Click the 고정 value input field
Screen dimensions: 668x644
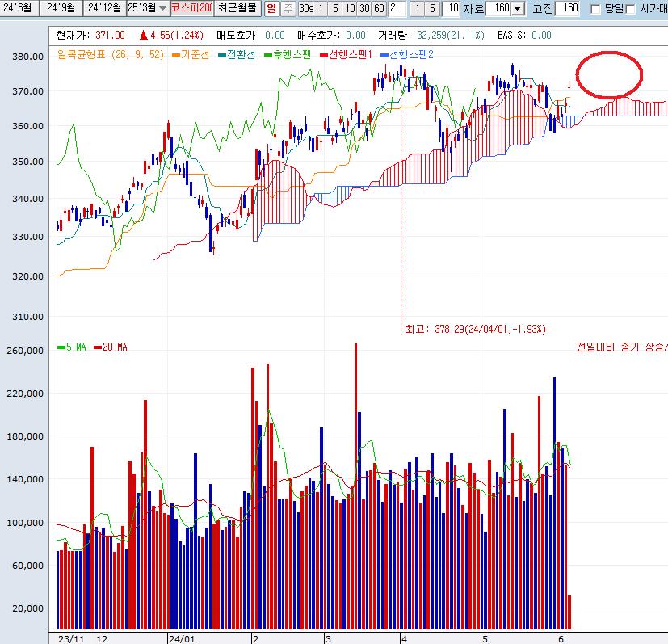click(569, 8)
